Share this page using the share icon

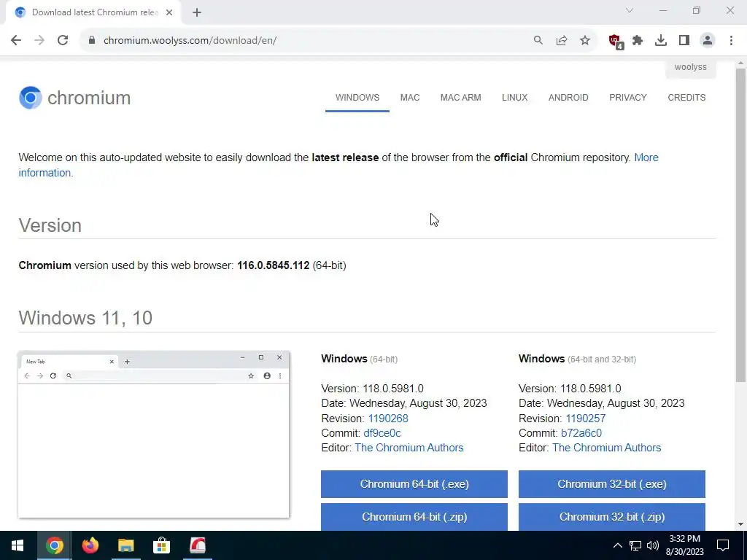click(562, 40)
